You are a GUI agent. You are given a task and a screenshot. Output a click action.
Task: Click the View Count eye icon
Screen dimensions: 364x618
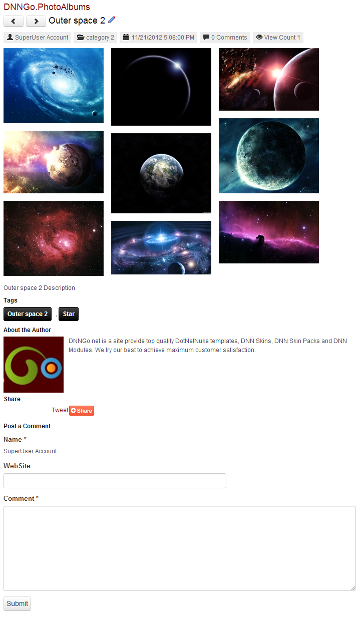pyautogui.click(x=259, y=38)
